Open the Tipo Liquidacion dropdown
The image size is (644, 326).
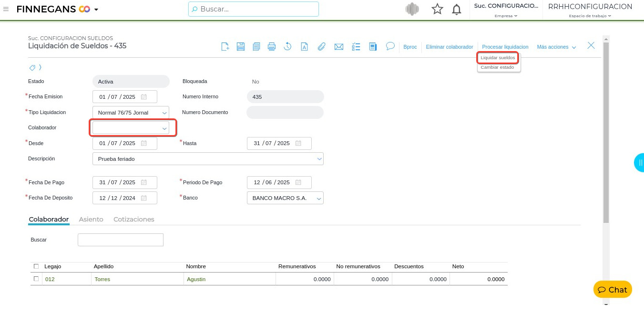coord(164,113)
